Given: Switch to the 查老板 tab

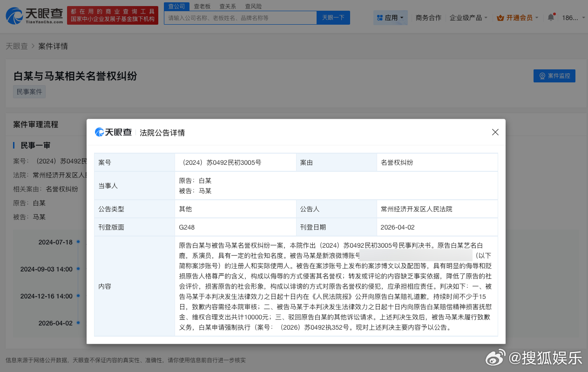Looking at the screenshot, I should (x=202, y=6).
